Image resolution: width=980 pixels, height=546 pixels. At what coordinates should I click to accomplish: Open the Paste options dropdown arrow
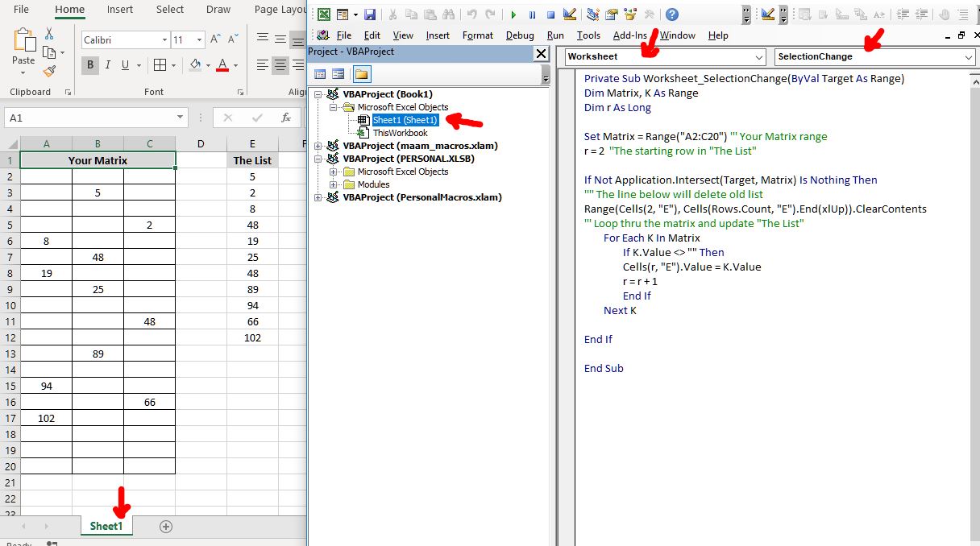[24, 71]
